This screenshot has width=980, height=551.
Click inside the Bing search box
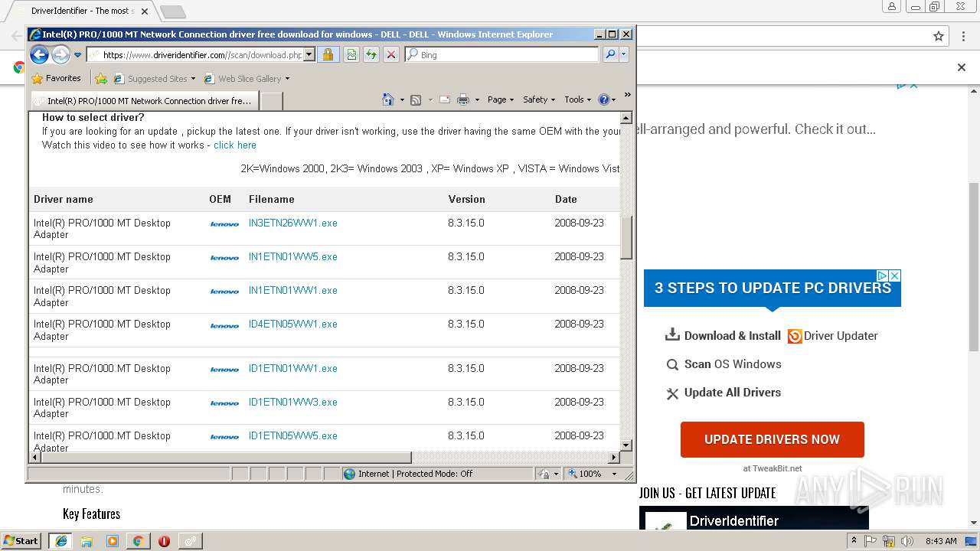[501, 54]
